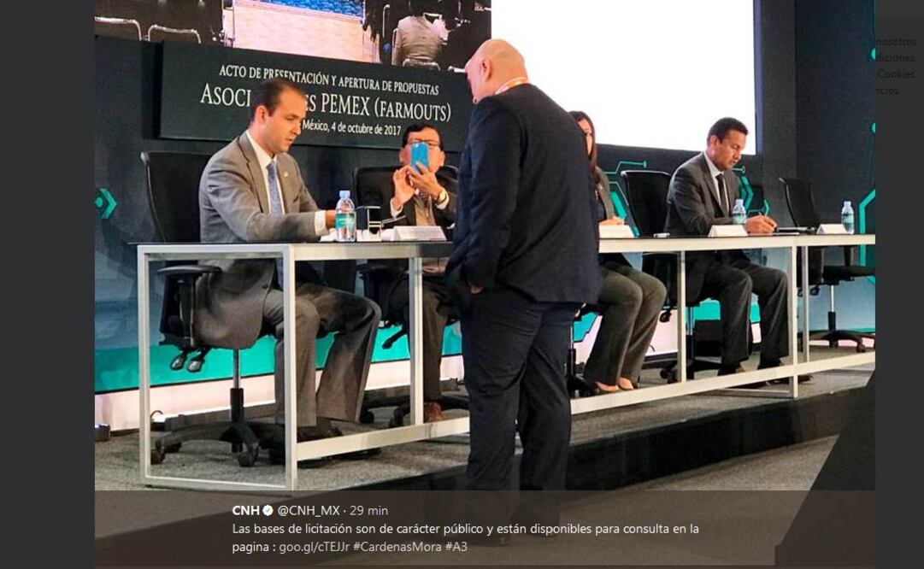Click the faded 'anuncios' footer link
This screenshot has width=924, height=569.
coord(887,90)
